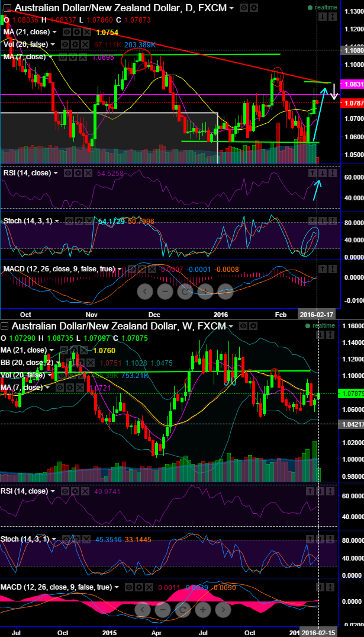Move the daily main pane down
The width and height of the screenshot is (364, 637).
click(323, 17)
